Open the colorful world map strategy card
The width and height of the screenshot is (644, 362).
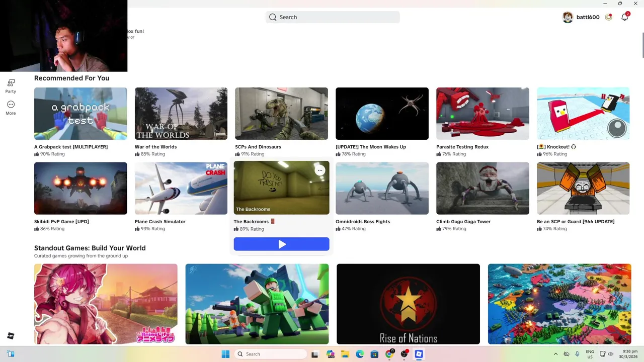(x=559, y=304)
